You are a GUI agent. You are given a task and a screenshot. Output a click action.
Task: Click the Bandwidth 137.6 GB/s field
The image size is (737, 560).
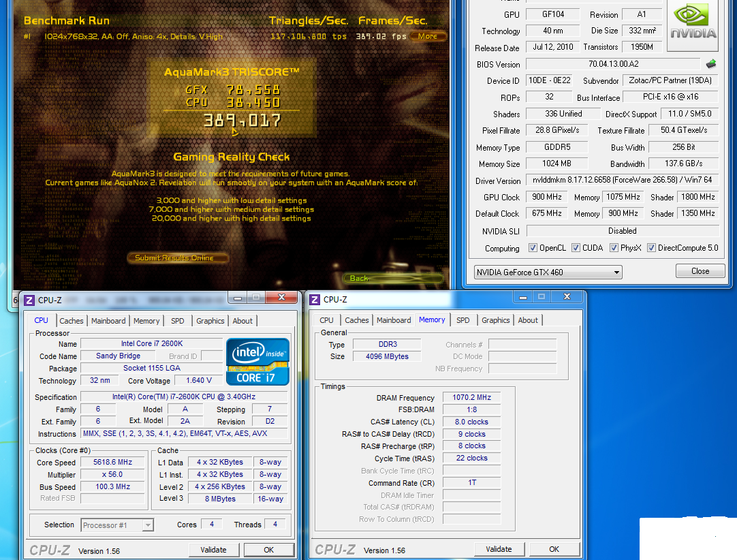tap(683, 164)
